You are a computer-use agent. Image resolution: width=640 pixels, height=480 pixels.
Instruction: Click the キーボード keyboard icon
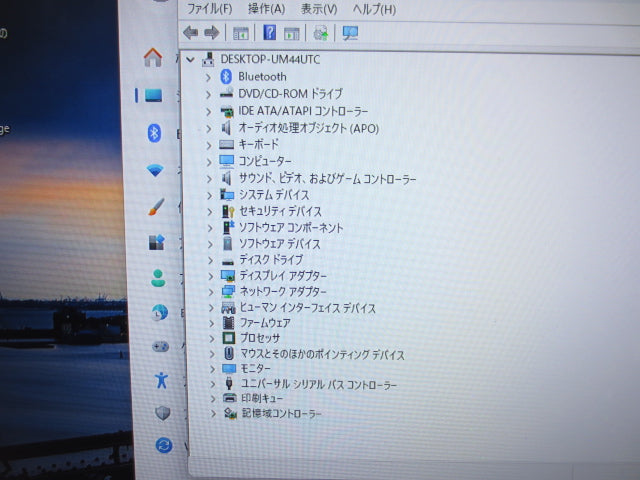pyautogui.click(x=226, y=144)
